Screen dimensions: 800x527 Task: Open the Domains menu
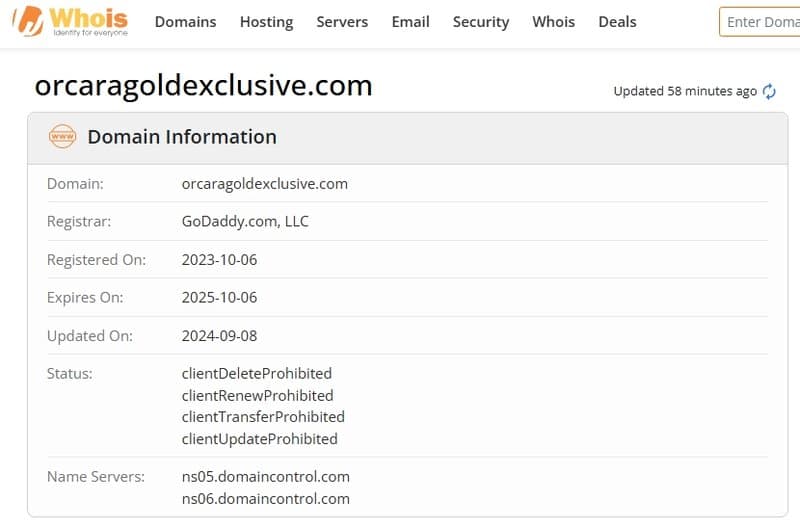[185, 22]
